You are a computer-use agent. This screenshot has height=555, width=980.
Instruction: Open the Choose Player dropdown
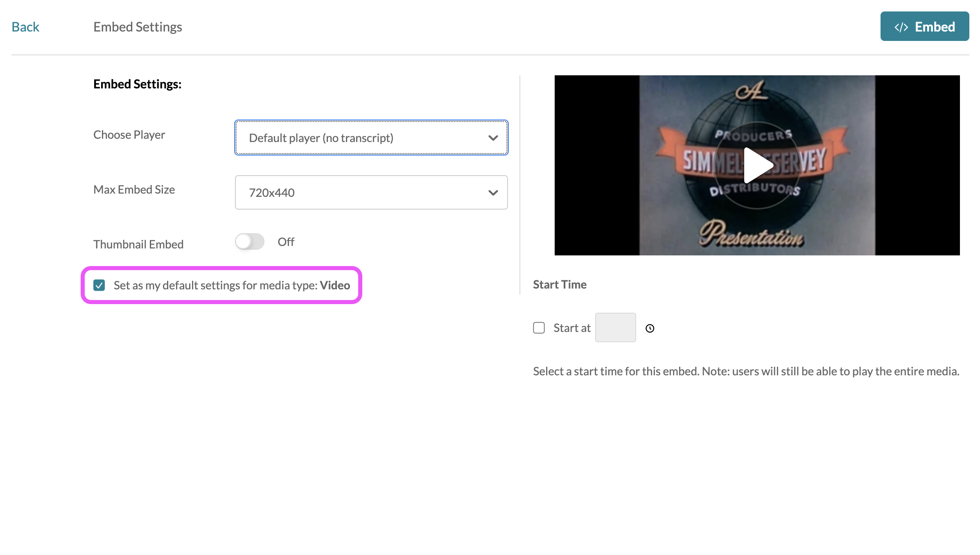[371, 138]
